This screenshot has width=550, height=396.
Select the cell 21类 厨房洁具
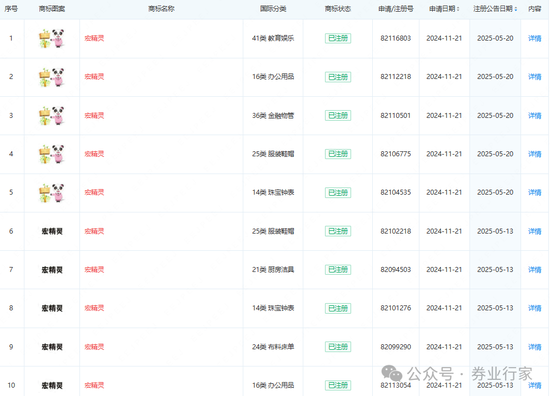[273, 269]
